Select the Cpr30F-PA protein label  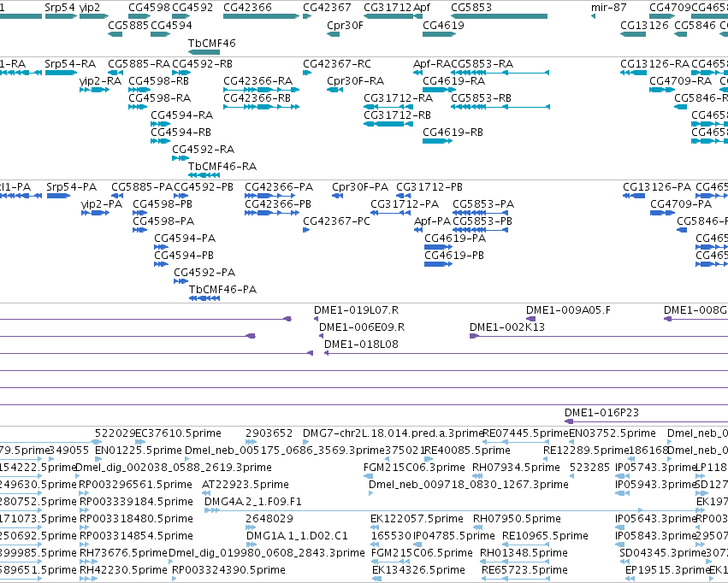[x=360, y=187]
